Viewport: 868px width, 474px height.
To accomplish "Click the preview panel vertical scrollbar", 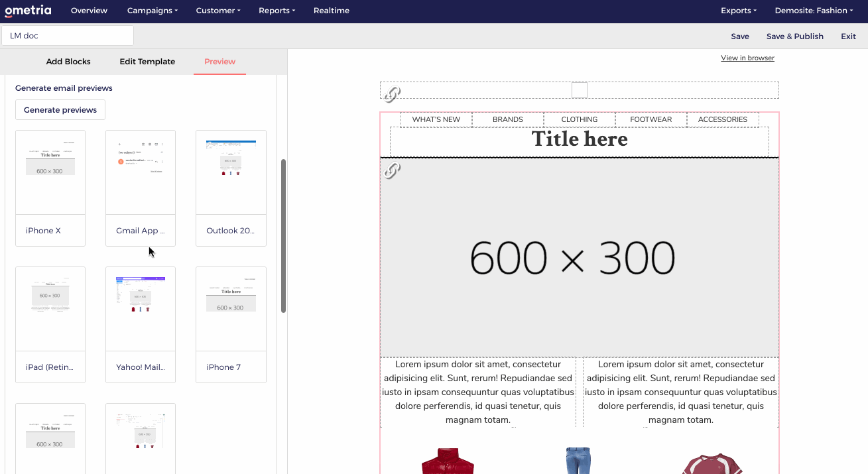I will [284, 235].
